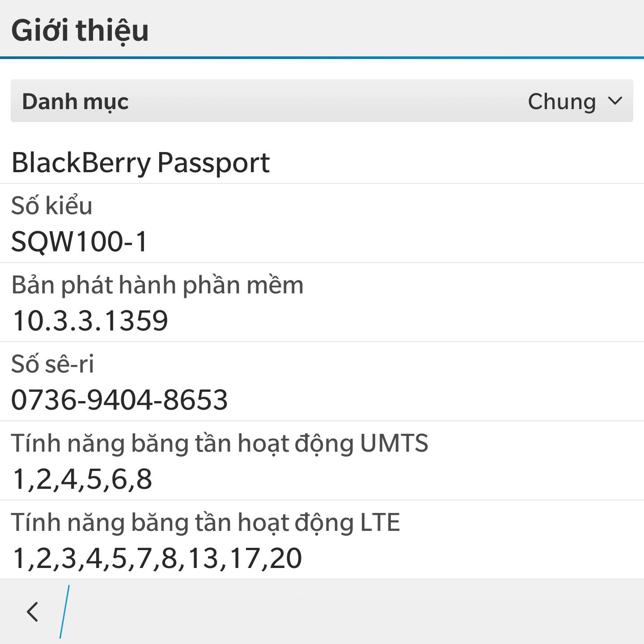This screenshot has height=644, width=644.
Task: Tap the Số sê-ri label
Action: tap(53, 364)
